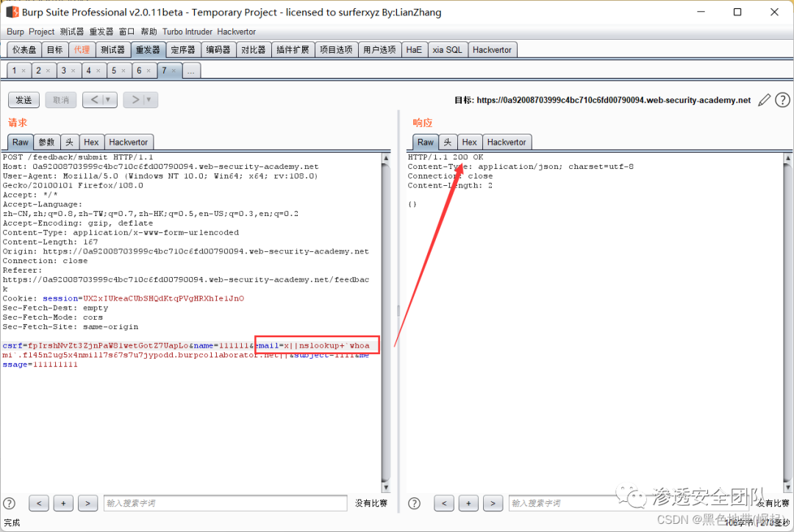
Task: Click the response search help icon
Action: 414,503
